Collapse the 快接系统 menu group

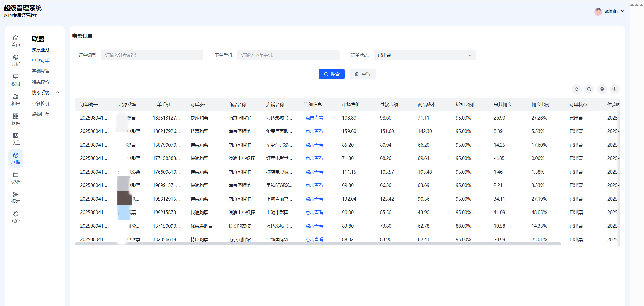58,93
